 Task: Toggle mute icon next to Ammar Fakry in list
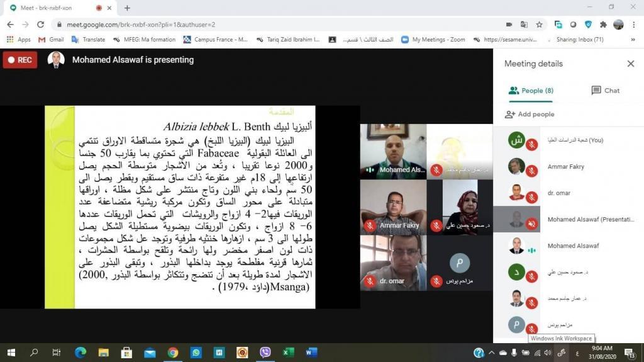coord(531,171)
